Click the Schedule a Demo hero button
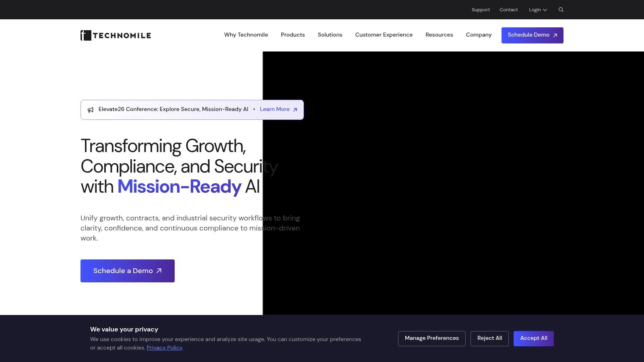This screenshot has height=362, width=644. 128,271
